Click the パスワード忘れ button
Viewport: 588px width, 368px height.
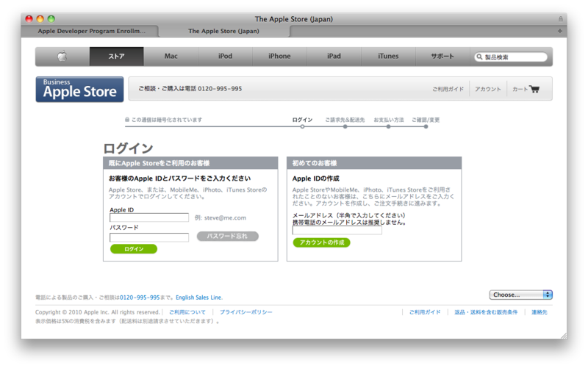(228, 236)
